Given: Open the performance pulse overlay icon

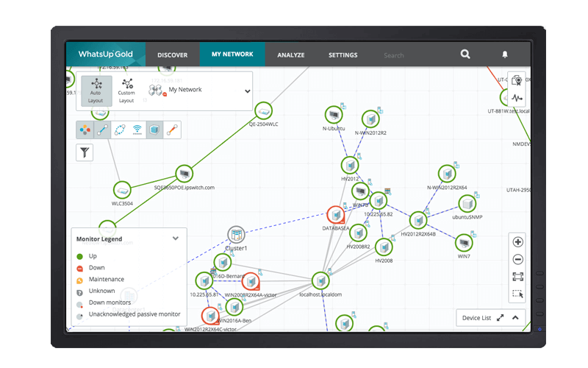Looking at the screenshot, I should 517,98.
